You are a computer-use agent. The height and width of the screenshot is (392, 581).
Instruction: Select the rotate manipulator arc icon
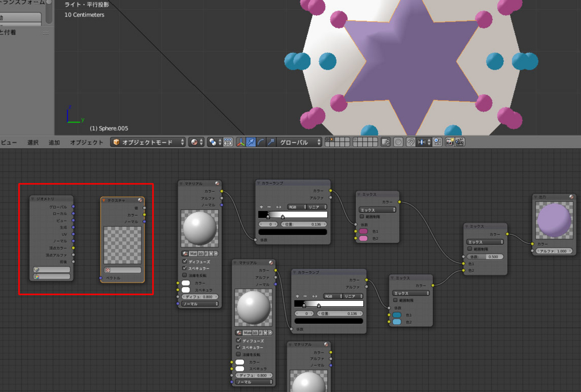(261, 142)
